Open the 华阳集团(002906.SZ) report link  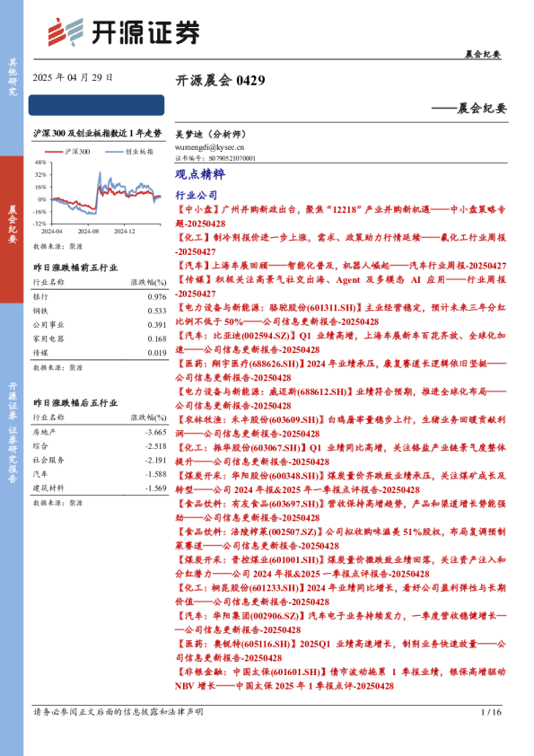pyautogui.click(x=340, y=622)
